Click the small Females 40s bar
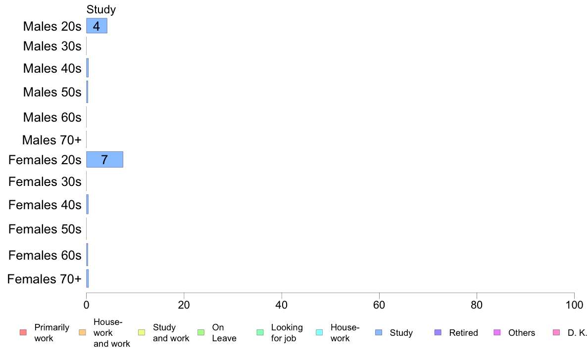588x364 pixels. [x=88, y=204]
